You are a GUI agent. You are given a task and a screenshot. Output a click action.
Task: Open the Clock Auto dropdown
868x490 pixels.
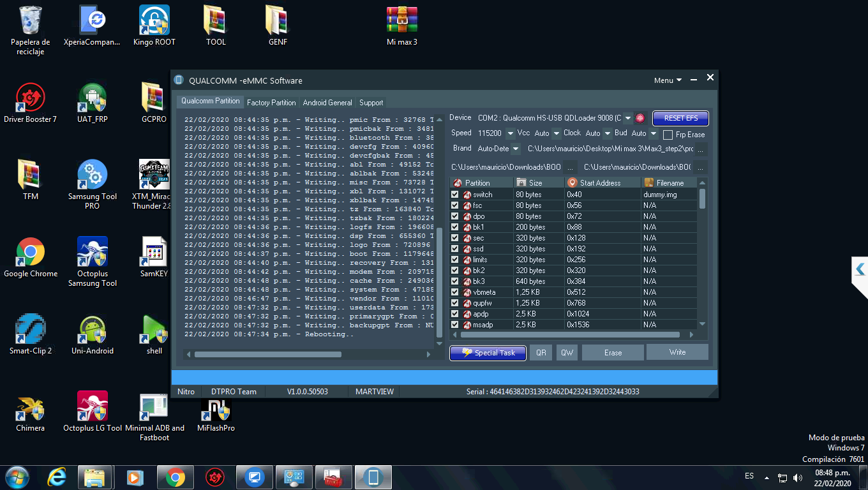[x=606, y=133]
